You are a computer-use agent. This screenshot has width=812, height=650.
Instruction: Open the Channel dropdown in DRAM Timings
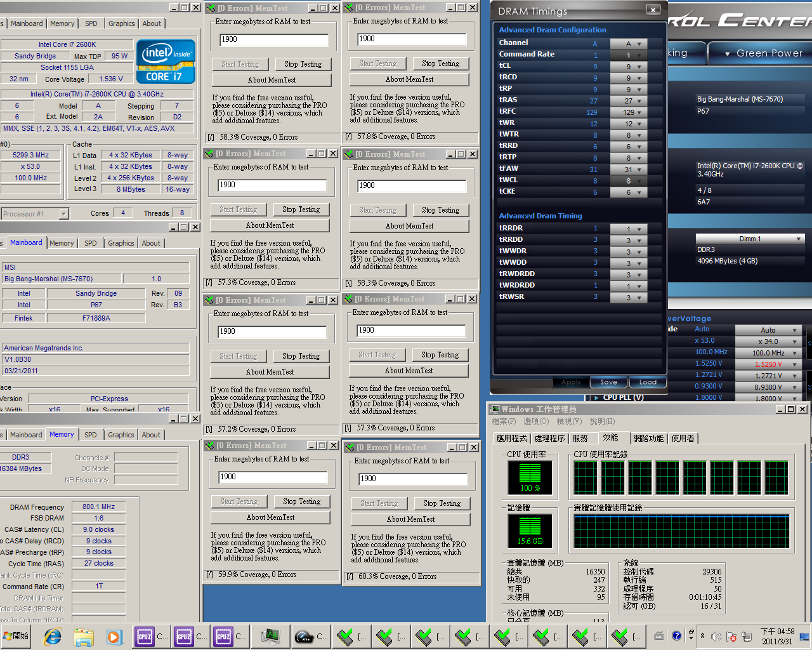click(628, 44)
